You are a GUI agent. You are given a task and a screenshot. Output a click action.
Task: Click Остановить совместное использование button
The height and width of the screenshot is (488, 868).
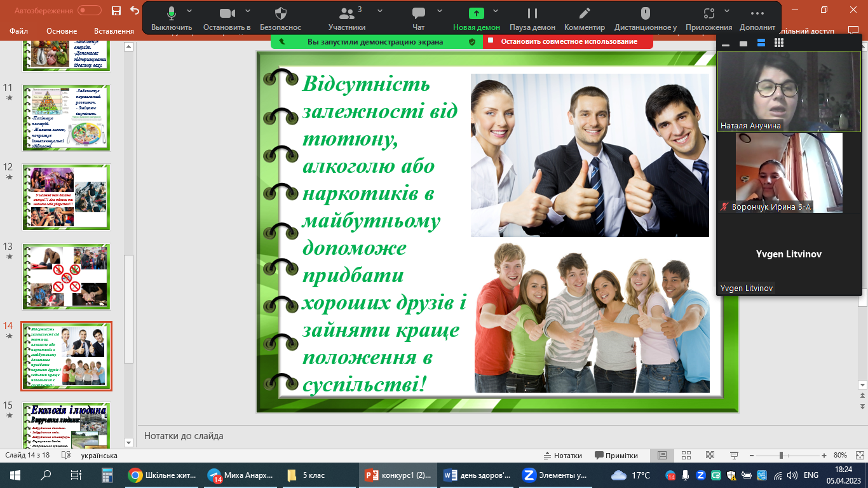[568, 41]
